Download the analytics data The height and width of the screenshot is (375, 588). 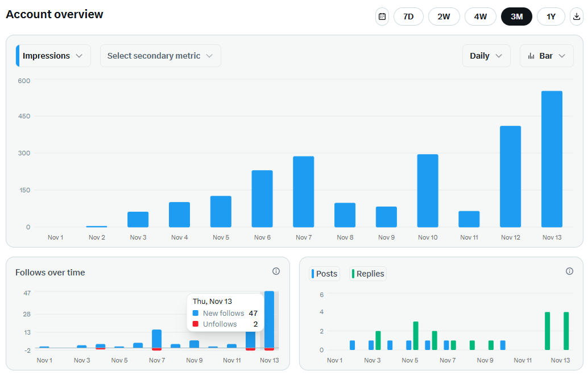coord(577,17)
